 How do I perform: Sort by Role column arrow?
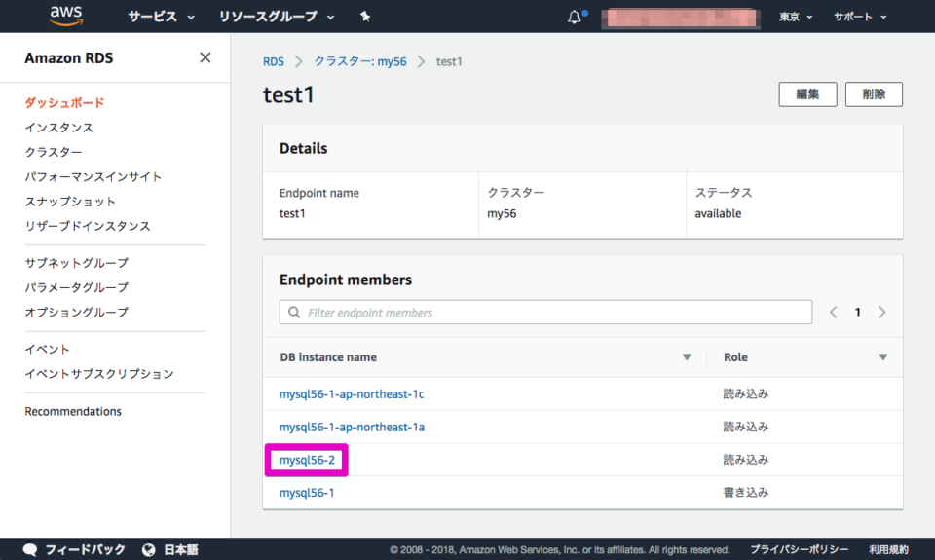click(x=883, y=357)
